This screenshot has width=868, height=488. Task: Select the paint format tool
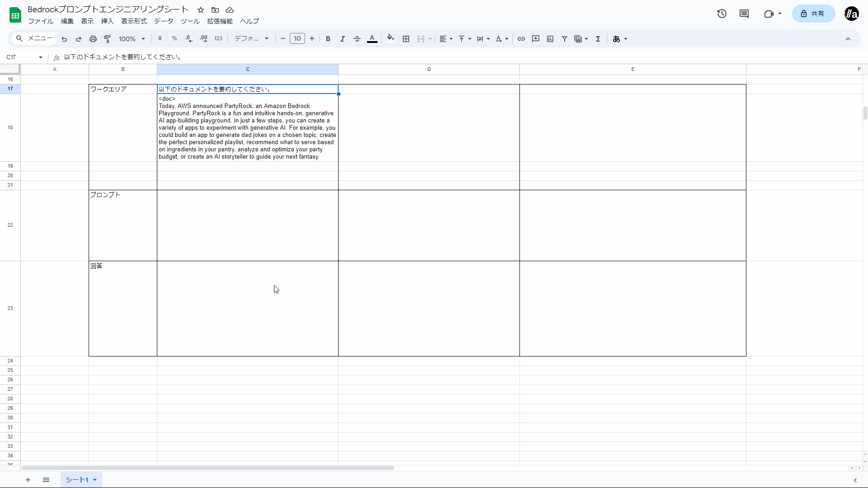pyautogui.click(x=108, y=39)
